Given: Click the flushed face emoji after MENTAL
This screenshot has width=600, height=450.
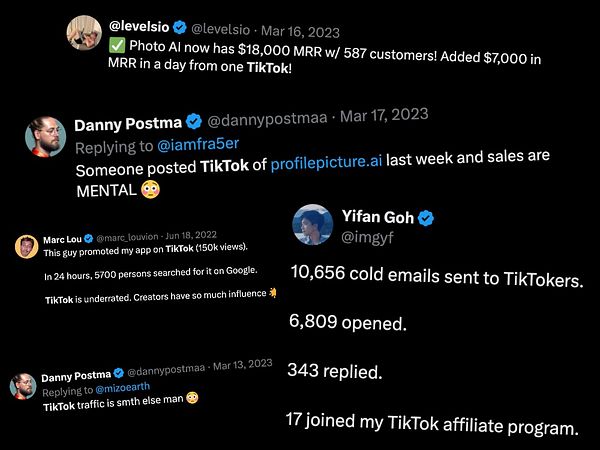Looking at the screenshot, I should 150,189.
